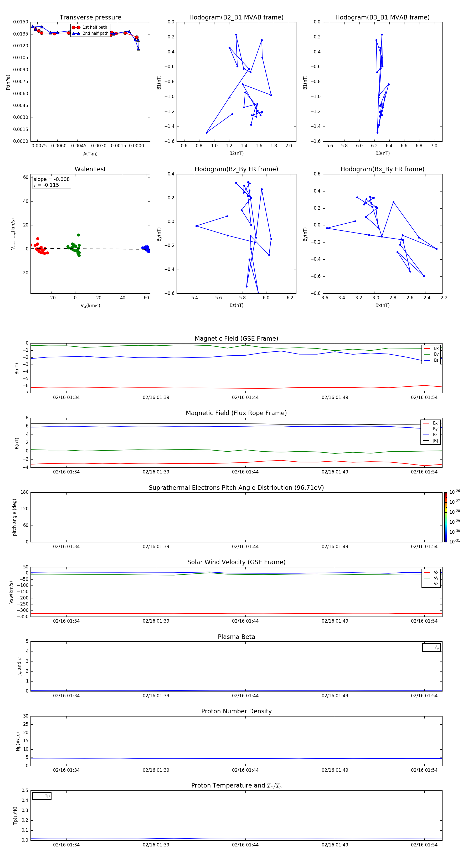Click the 'Solar Wind Velocity (GSE Frame)' title
473x868 pixels.
[236, 562]
